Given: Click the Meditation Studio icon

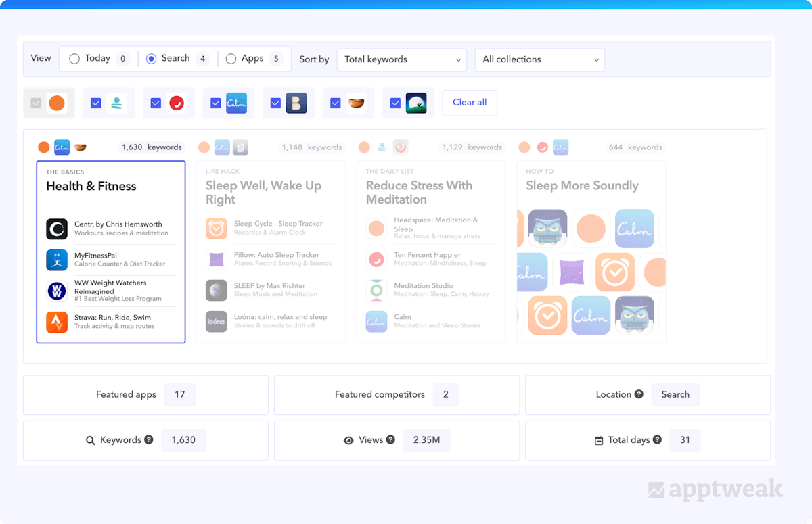Looking at the screenshot, I should coord(376,289).
